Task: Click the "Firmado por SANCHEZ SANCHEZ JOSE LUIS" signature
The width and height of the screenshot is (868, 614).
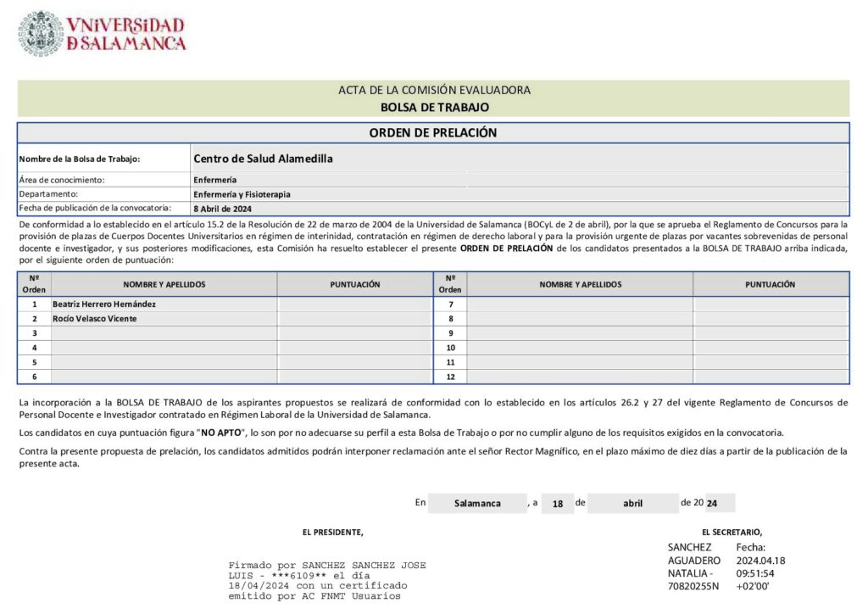Action: coord(327,580)
